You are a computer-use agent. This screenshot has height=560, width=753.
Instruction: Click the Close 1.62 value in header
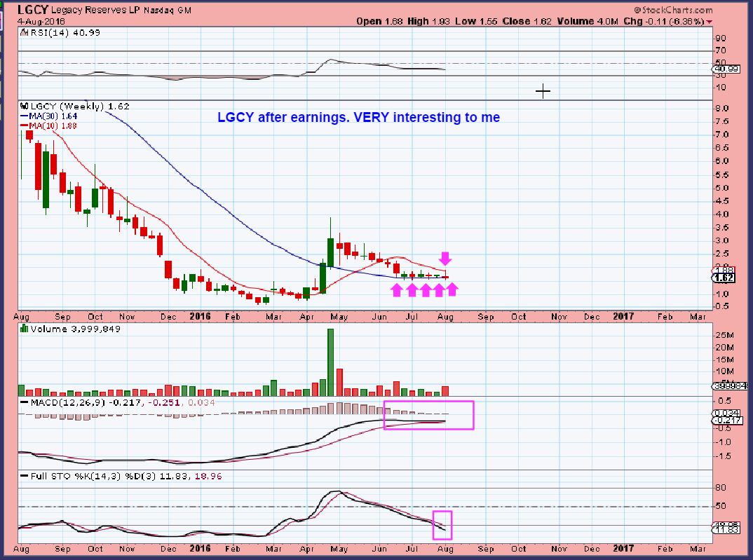tap(527, 21)
